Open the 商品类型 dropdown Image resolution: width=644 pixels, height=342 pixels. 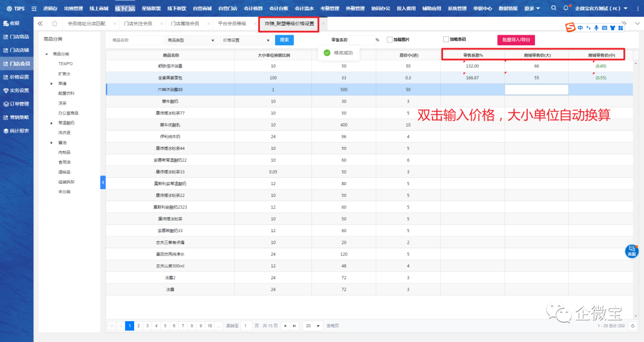[x=191, y=40]
